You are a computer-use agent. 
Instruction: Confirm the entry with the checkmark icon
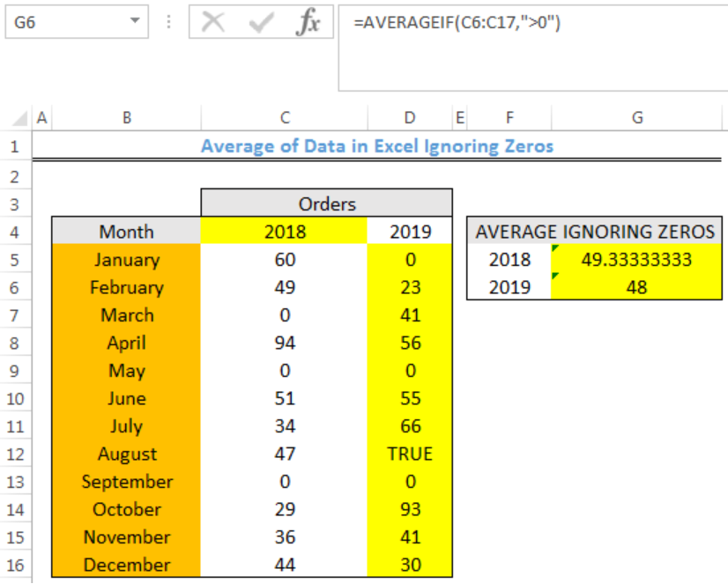262,22
